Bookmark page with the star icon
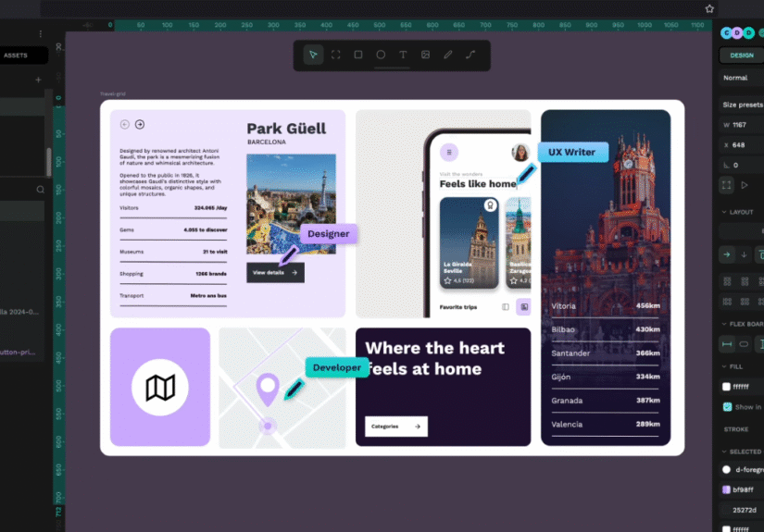The height and width of the screenshot is (532, 764). click(709, 8)
